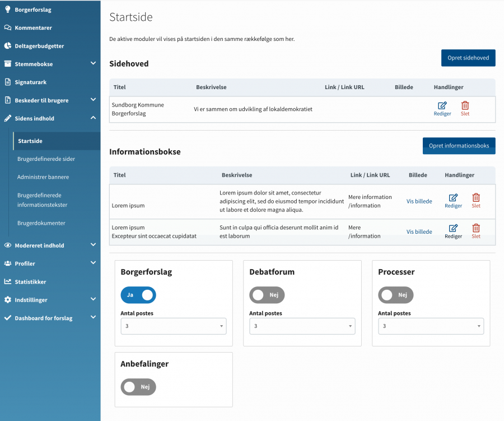
Task: Expand the Stemmebokse sidebar section
Action: [x=50, y=63]
